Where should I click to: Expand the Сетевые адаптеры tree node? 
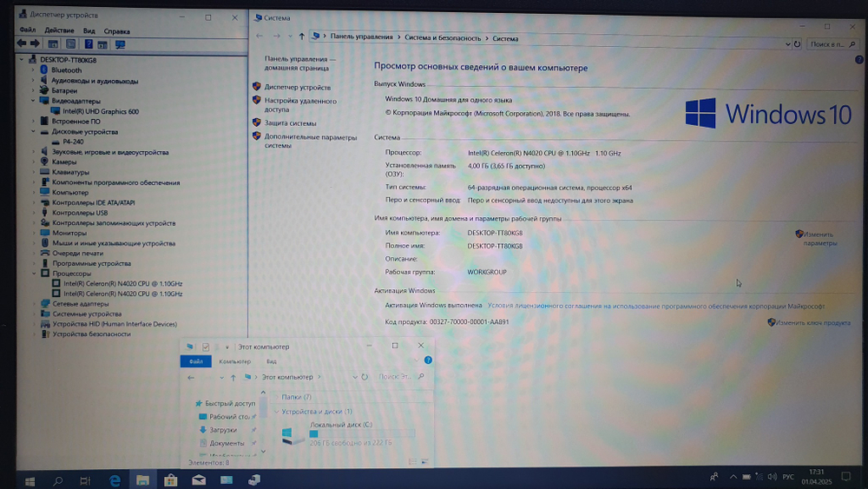point(34,304)
